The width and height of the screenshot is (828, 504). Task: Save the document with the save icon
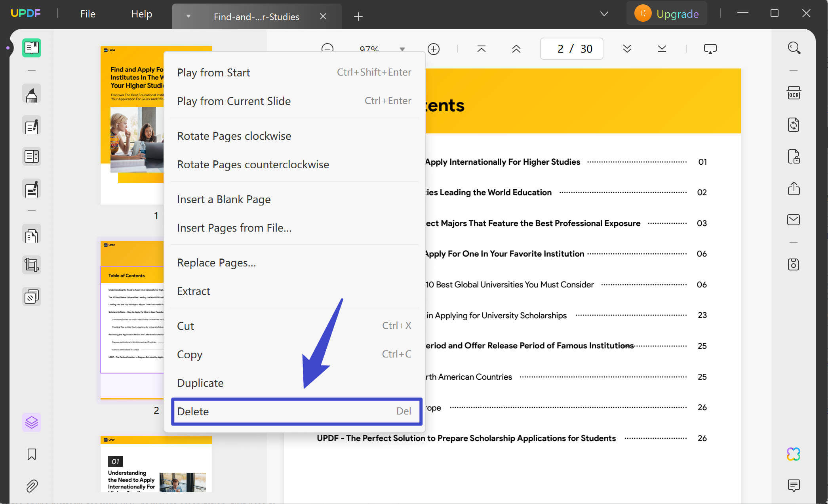point(794,264)
